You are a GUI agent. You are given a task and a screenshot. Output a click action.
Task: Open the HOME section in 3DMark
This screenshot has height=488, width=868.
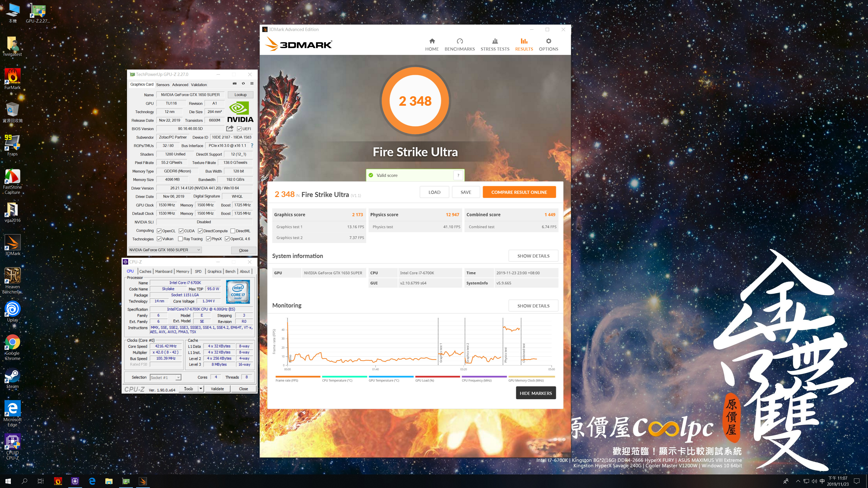(432, 45)
